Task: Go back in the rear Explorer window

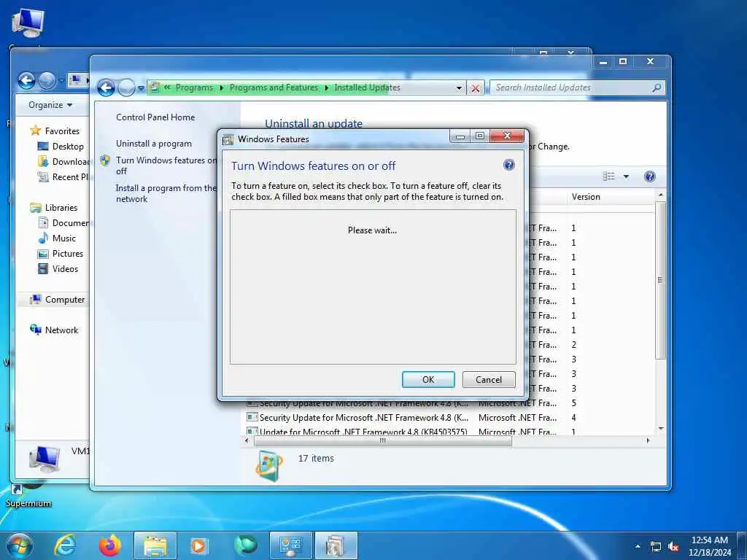Action: pyautogui.click(x=27, y=80)
